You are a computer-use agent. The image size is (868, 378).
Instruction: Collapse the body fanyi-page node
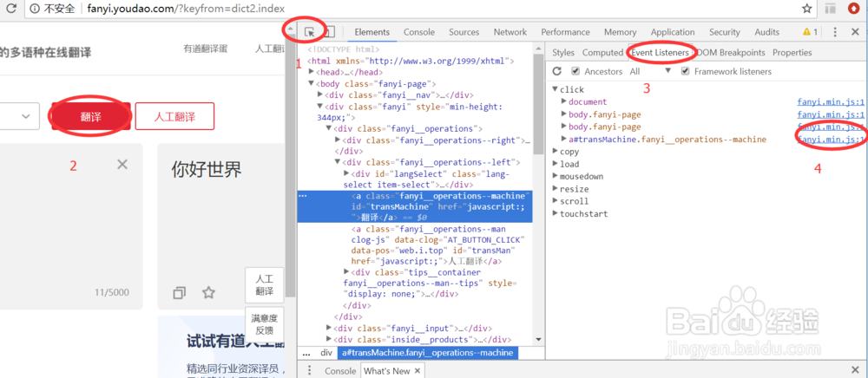(312, 83)
